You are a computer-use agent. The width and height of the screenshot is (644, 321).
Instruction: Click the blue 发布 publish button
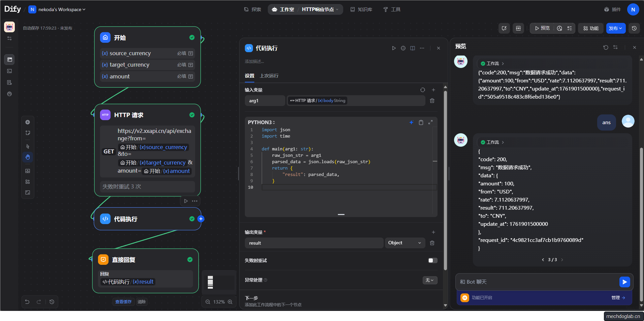pyautogui.click(x=615, y=28)
